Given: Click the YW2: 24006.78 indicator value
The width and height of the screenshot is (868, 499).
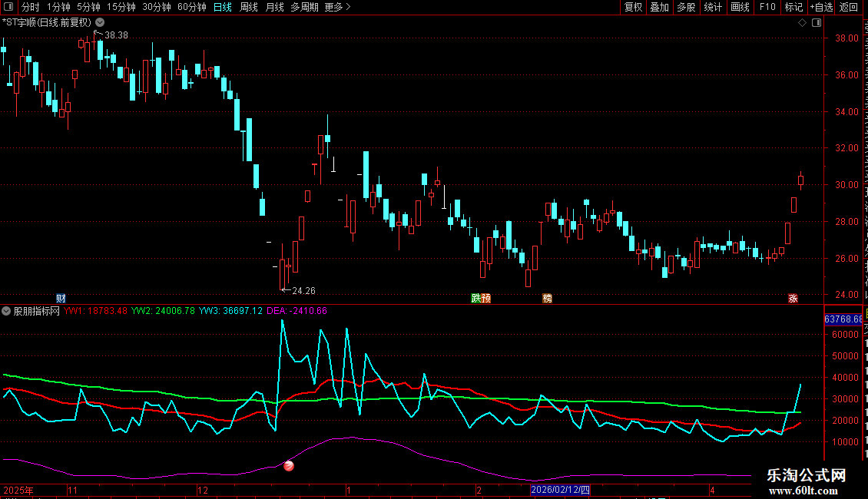Looking at the screenshot, I should [163, 311].
